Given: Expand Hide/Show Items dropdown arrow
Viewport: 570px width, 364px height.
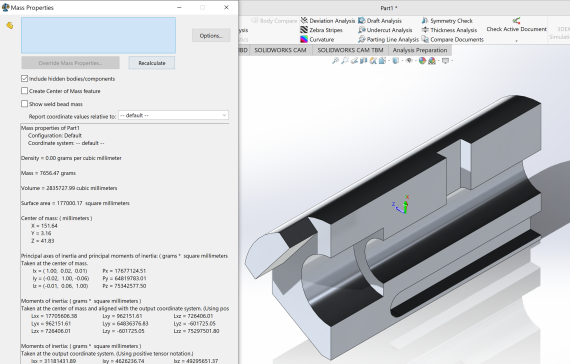Looking at the screenshot, I should tap(416, 61).
